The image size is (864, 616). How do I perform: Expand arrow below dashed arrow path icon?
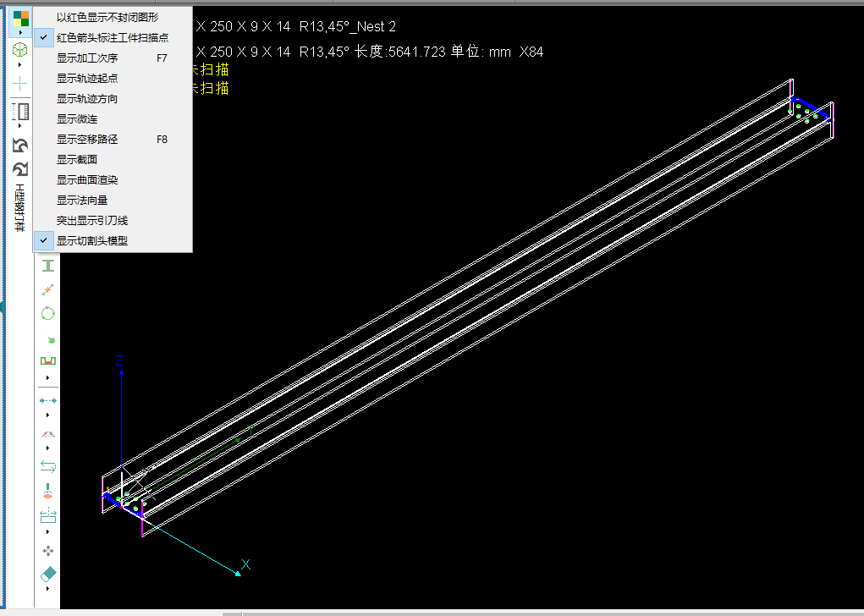[48, 415]
